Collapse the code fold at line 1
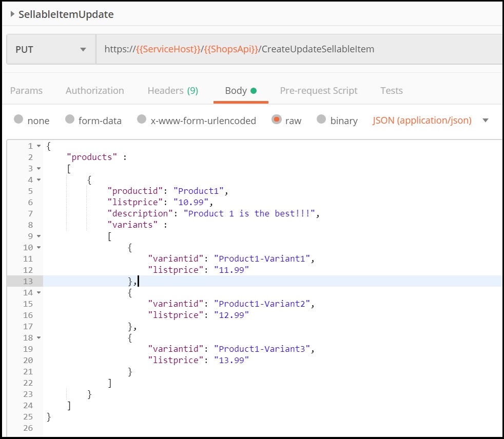This screenshot has width=504, height=439. [x=38, y=146]
